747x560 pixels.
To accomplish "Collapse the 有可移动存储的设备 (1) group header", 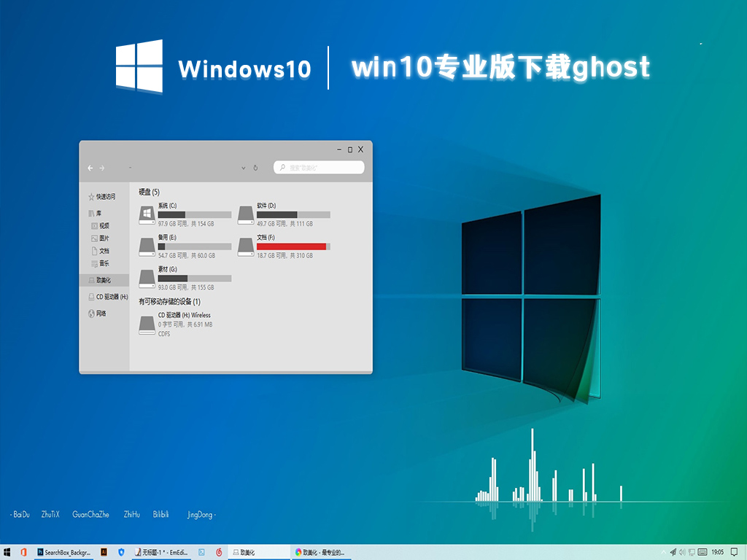I will coord(169,301).
